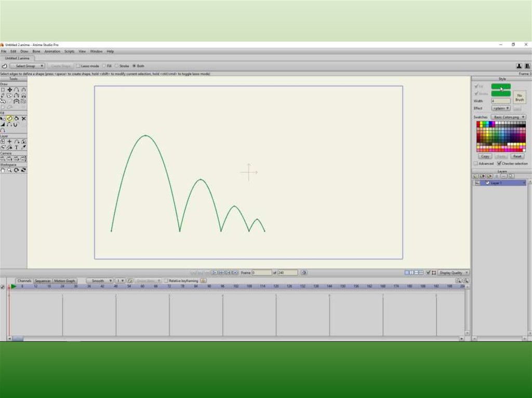This screenshot has width=532, height=398.
Task: Click the green Fill color swatch
Action: point(501,86)
